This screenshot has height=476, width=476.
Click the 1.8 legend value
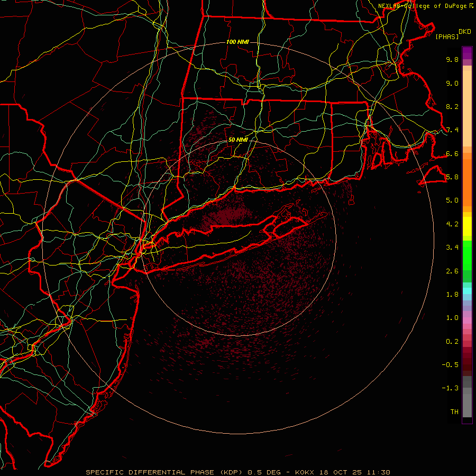pos(452,295)
